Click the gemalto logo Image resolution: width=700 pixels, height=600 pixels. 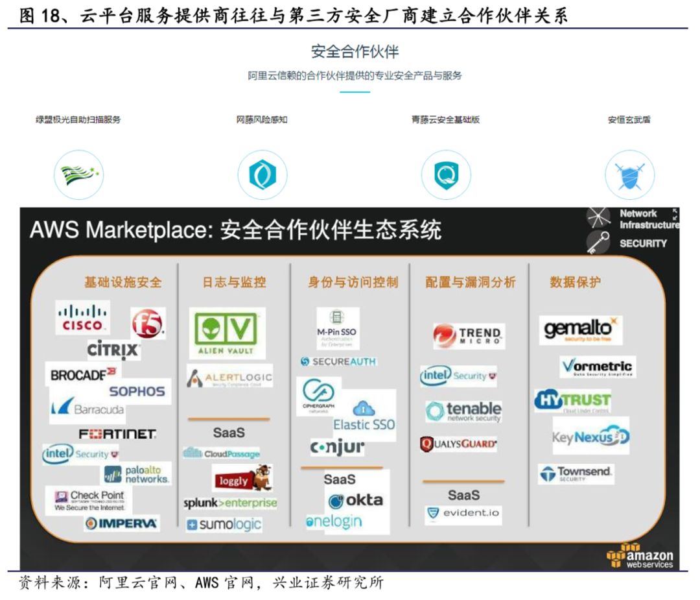tap(580, 330)
